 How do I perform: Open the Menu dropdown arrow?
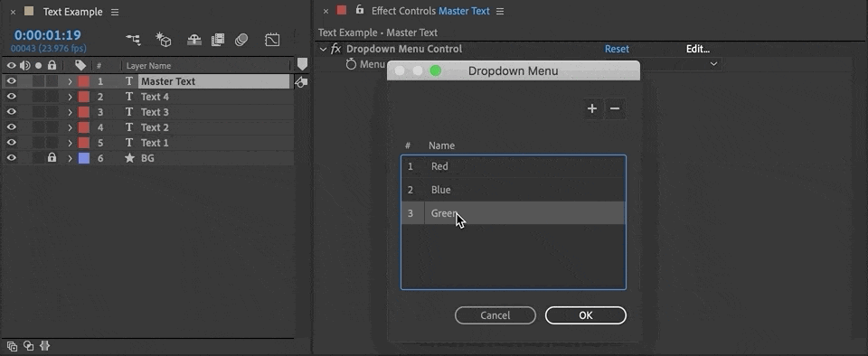713,64
